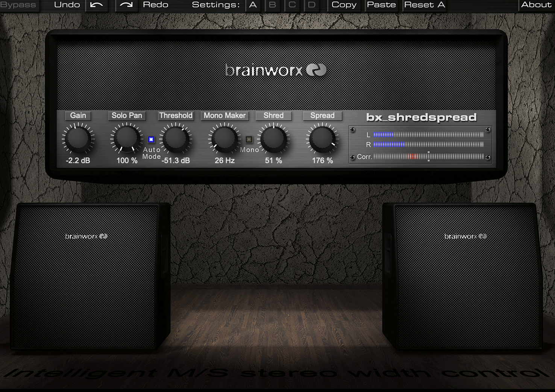
Task: Click the Redo arrow icon
Action: point(126,5)
